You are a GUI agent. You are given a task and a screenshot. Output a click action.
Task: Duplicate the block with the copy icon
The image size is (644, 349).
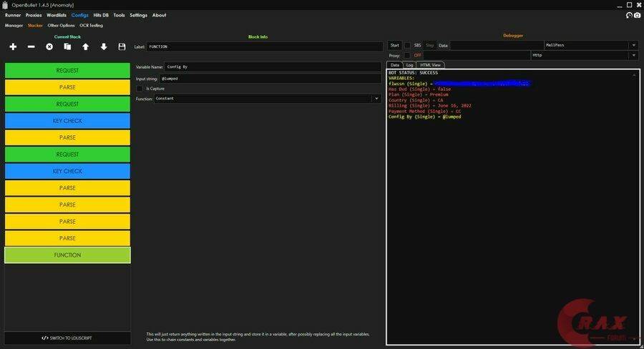coord(67,46)
